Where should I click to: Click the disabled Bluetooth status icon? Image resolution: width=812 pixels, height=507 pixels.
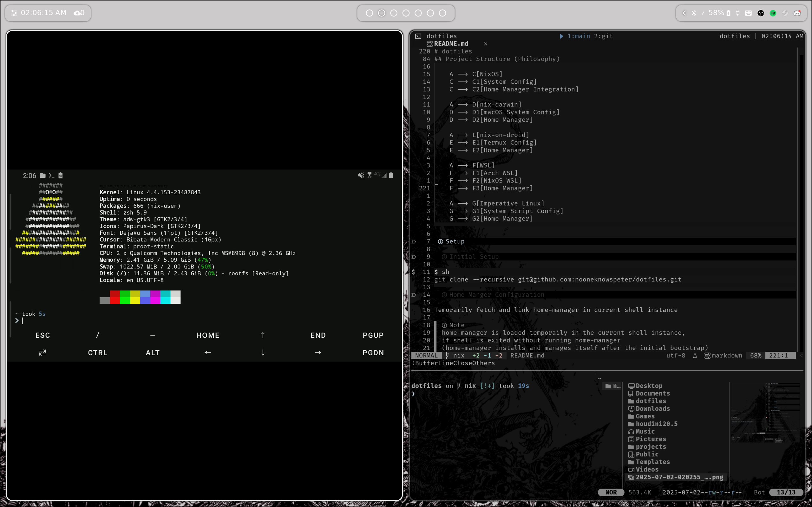tap(694, 13)
